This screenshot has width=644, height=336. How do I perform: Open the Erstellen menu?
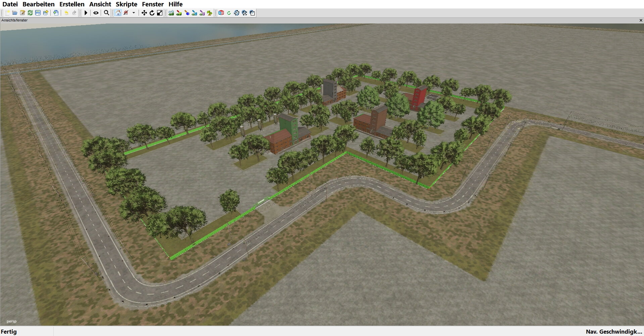pyautogui.click(x=72, y=4)
